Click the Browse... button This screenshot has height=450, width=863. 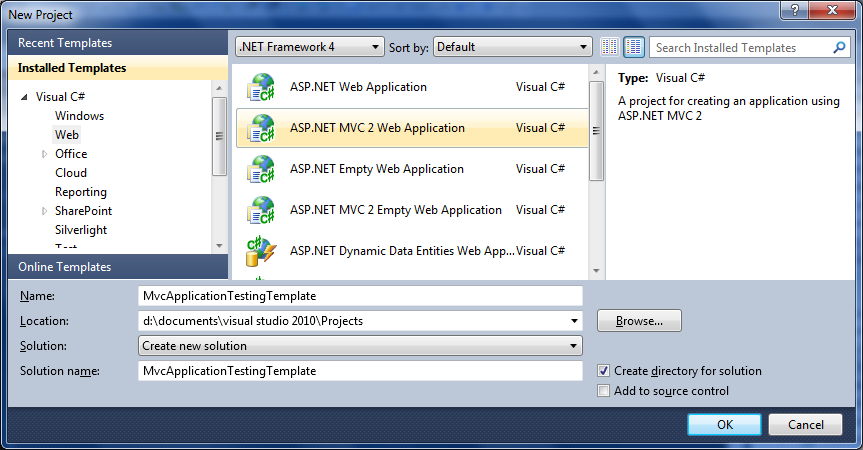[639, 321]
